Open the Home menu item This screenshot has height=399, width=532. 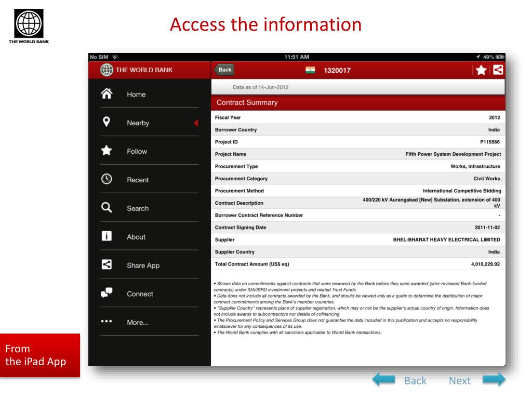click(x=149, y=95)
